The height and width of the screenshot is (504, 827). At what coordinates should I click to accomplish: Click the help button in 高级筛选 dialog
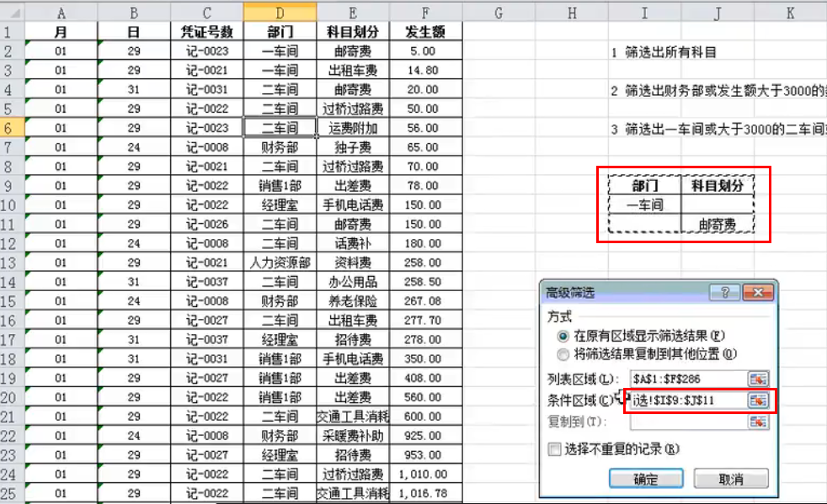pyautogui.click(x=724, y=293)
